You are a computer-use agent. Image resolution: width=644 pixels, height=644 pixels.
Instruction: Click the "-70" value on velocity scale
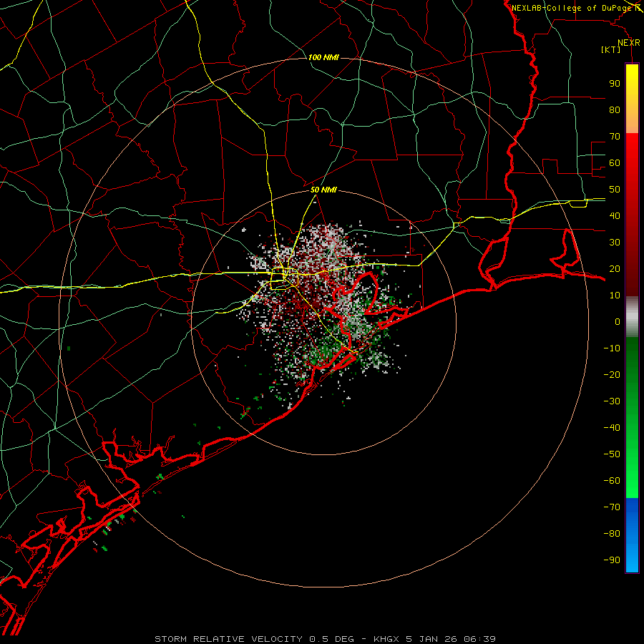point(612,507)
